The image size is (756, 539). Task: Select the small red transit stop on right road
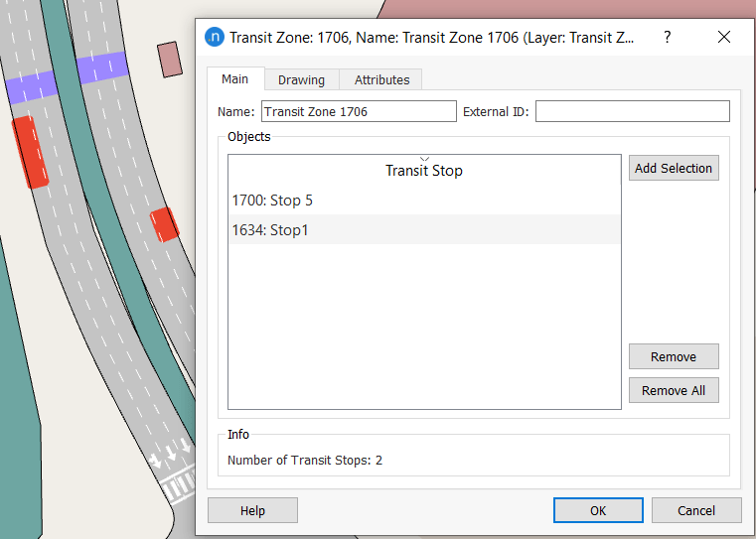pyautogui.click(x=164, y=224)
